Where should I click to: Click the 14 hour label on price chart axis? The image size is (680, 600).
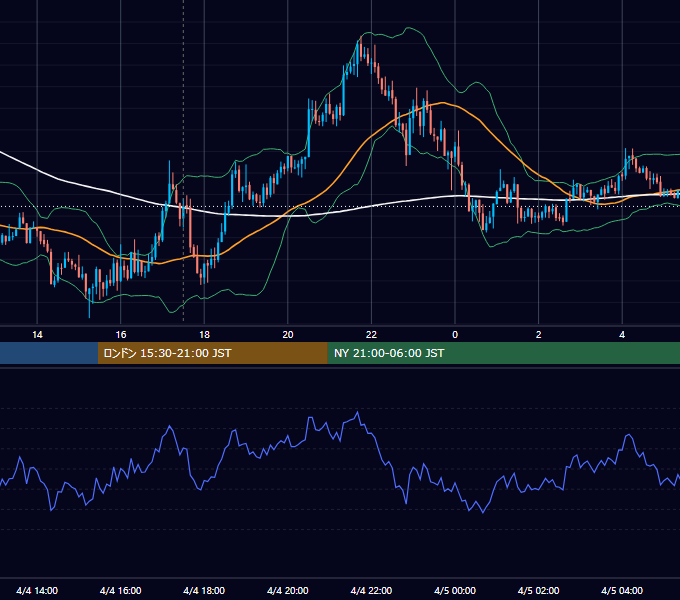coord(37,335)
